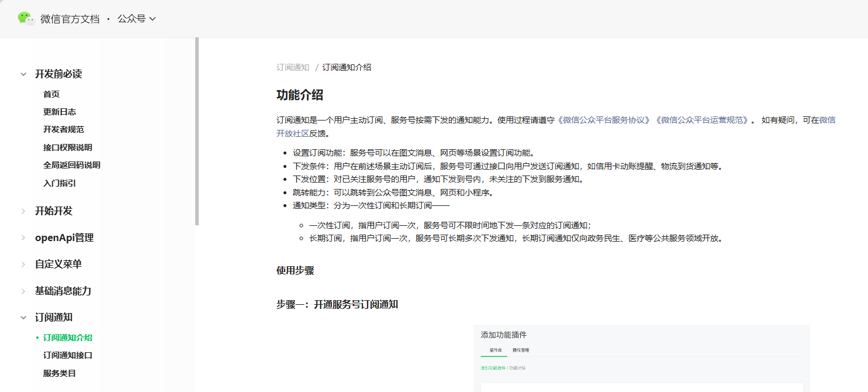Click the 步骤一：开通服务号订阅通知 heading
Viewport: 868px width, 392px height.
(x=337, y=305)
